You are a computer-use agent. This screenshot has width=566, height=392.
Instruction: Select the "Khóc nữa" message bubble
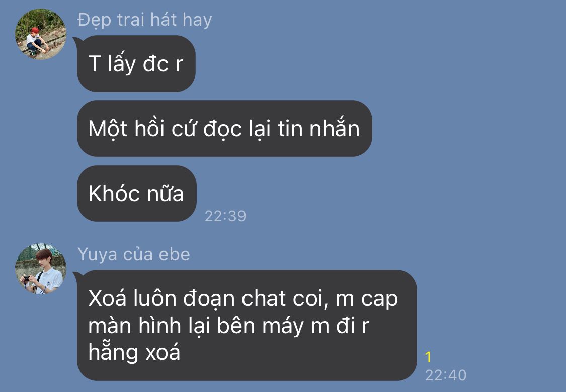click(x=136, y=193)
